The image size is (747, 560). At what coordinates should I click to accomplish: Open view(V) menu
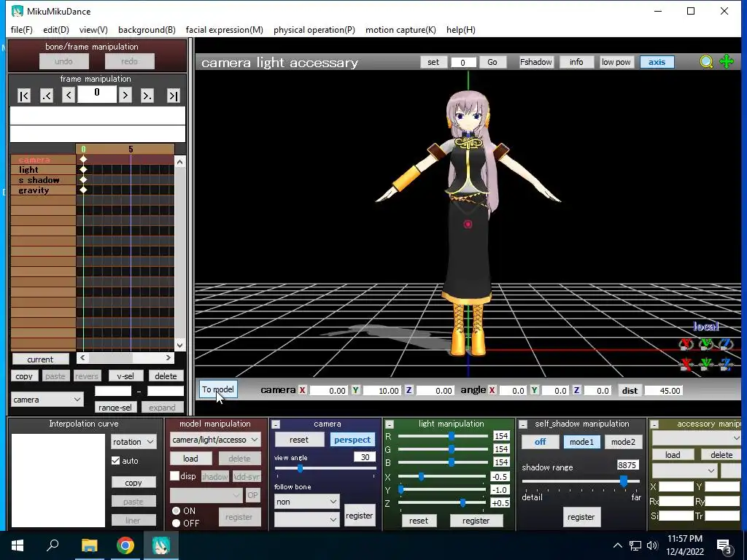pyautogui.click(x=93, y=29)
